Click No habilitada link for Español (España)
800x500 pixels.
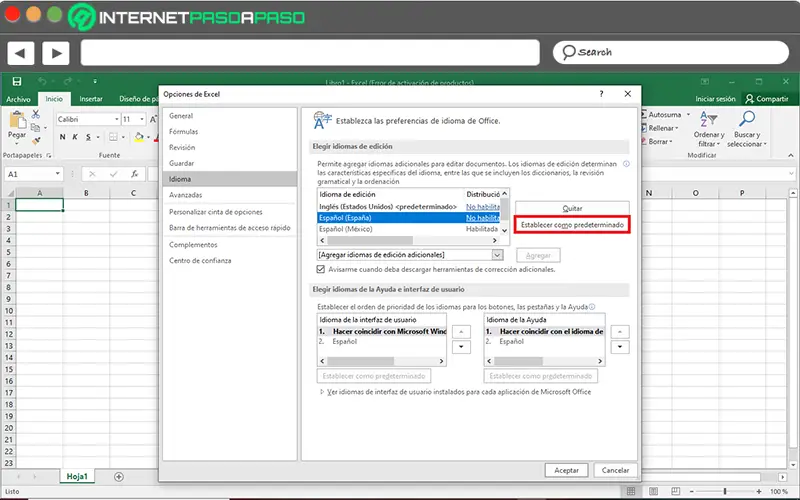483,218
